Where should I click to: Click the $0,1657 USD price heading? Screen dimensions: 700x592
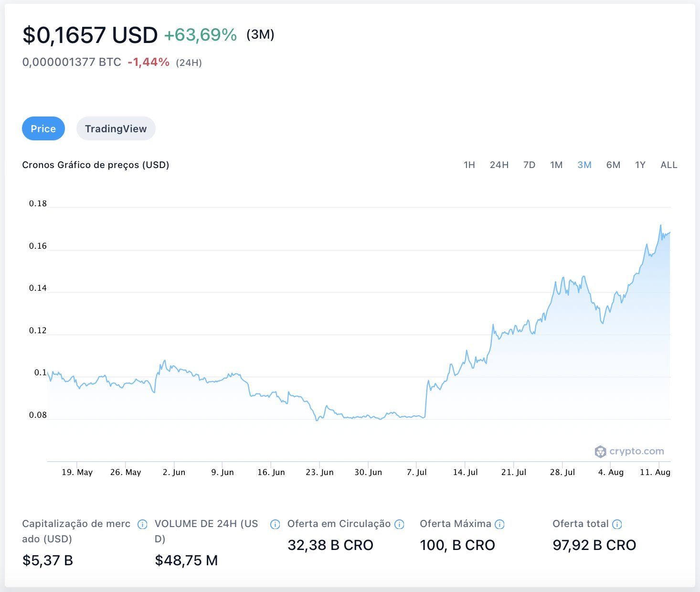tap(90, 35)
